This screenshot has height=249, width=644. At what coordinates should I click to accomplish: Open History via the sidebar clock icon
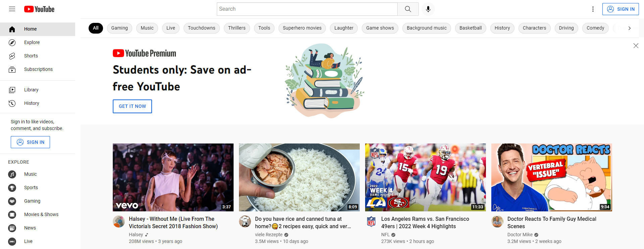pyautogui.click(x=12, y=103)
